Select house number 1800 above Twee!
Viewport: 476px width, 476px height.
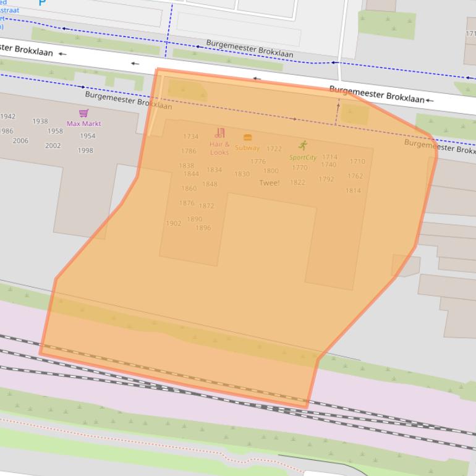(x=271, y=171)
